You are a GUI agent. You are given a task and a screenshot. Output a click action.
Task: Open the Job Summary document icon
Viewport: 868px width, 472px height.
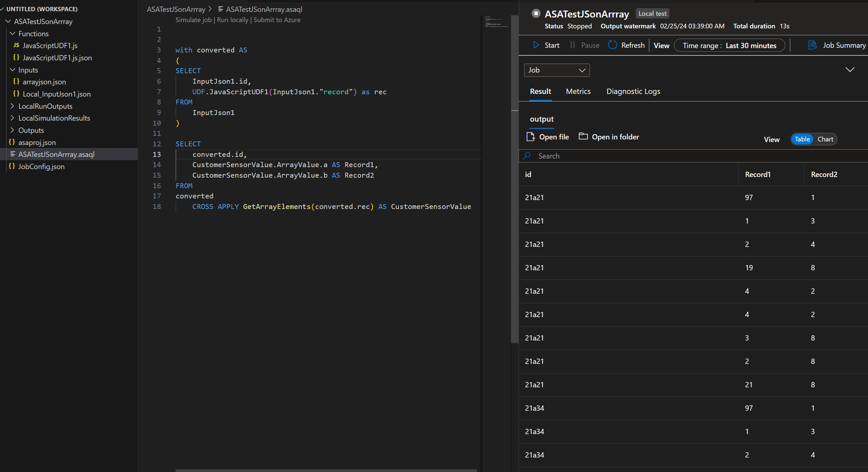coord(812,45)
